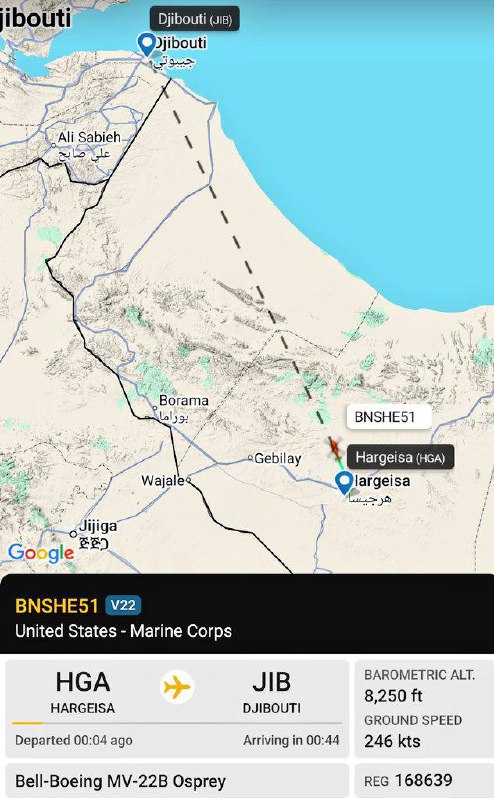The width and height of the screenshot is (494, 800).
Task: Click the blue V22 aircraft type badge
Action: point(123,606)
